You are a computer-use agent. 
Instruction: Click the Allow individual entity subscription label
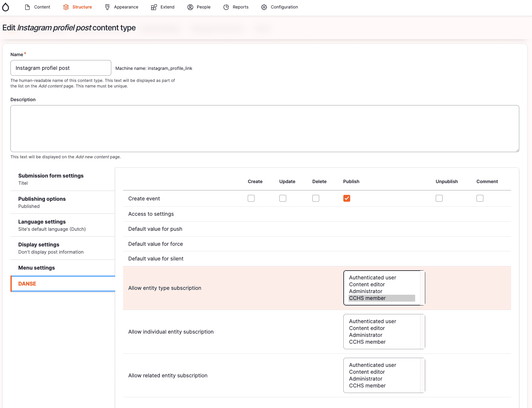(x=171, y=332)
